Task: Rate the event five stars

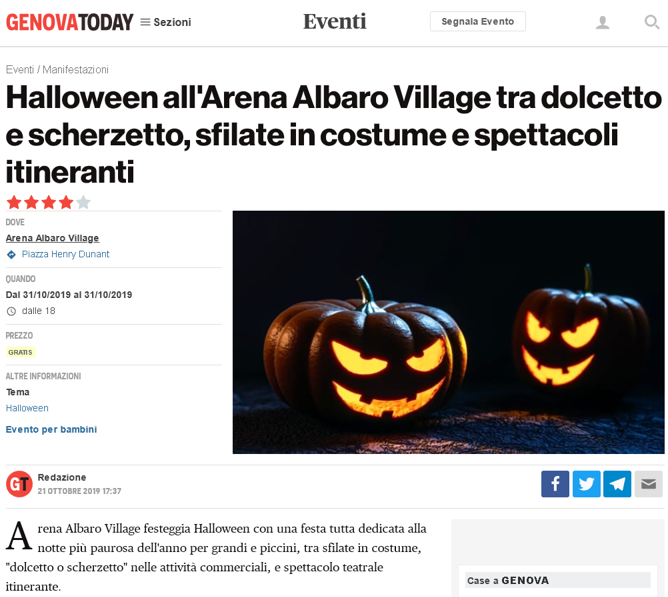Action: (84, 202)
